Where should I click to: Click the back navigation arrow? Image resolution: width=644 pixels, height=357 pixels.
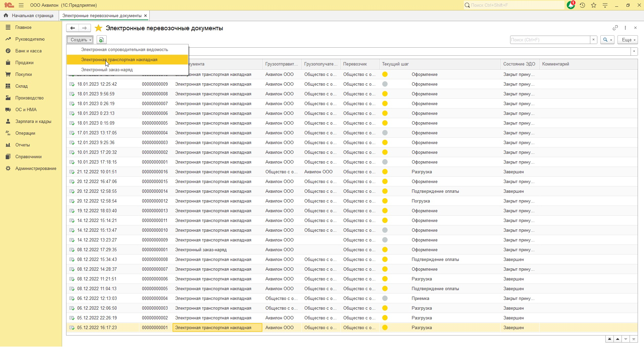tap(72, 28)
